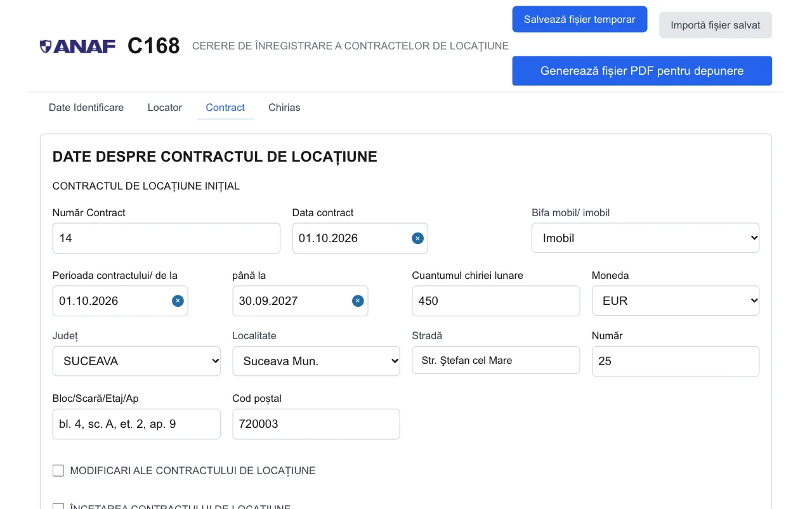
Task: Click Importă fișier salvat button
Action: click(716, 25)
